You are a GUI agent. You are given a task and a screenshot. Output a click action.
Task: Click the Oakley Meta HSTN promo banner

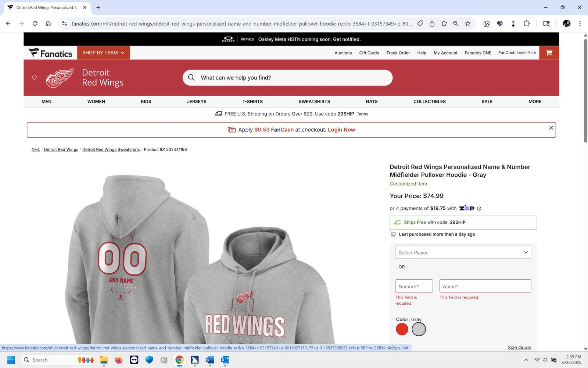click(291, 39)
